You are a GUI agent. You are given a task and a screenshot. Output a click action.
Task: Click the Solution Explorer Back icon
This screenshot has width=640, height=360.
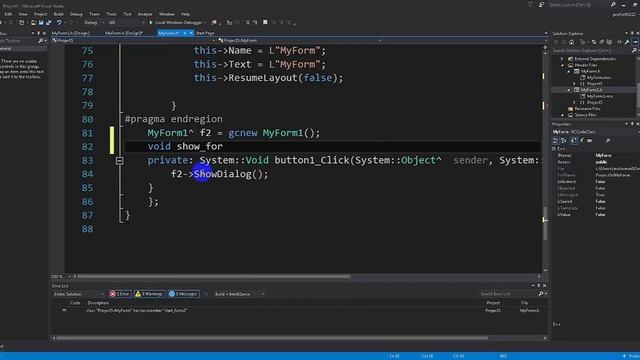pos(556,42)
